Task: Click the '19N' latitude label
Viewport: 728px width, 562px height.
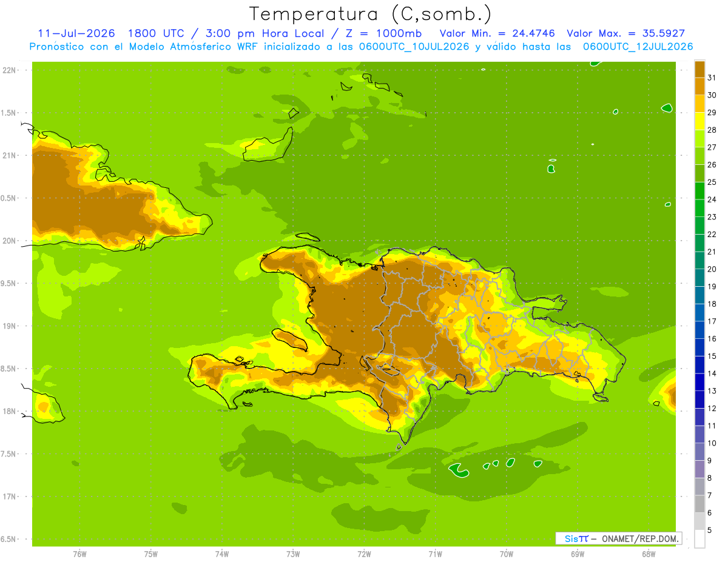Action: point(10,326)
